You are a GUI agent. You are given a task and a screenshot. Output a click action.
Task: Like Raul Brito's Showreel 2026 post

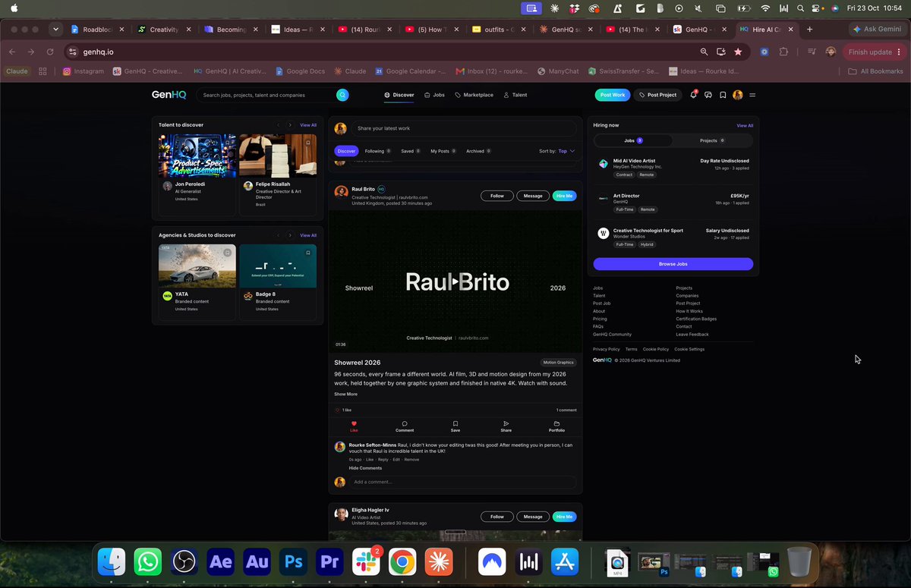coord(354,426)
